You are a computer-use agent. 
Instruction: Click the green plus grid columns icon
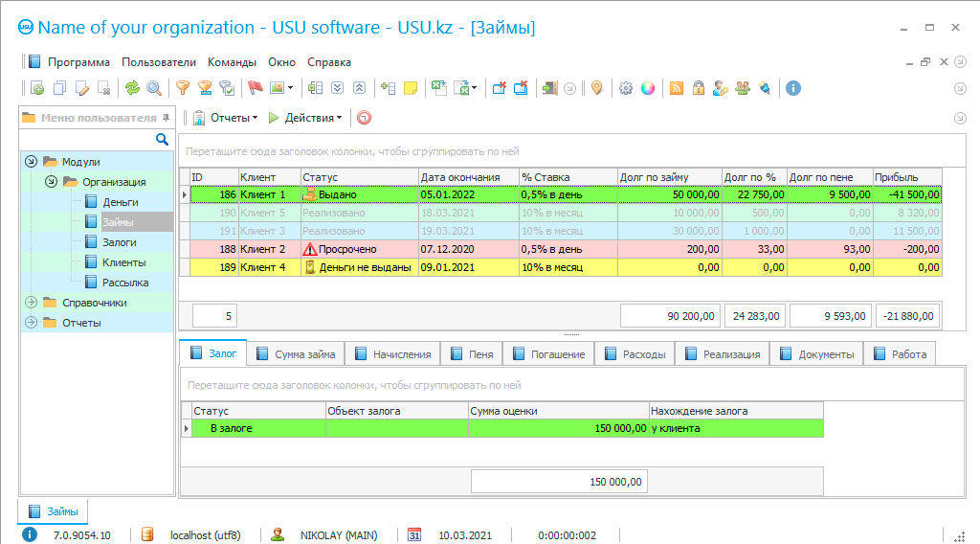(x=316, y=88)
